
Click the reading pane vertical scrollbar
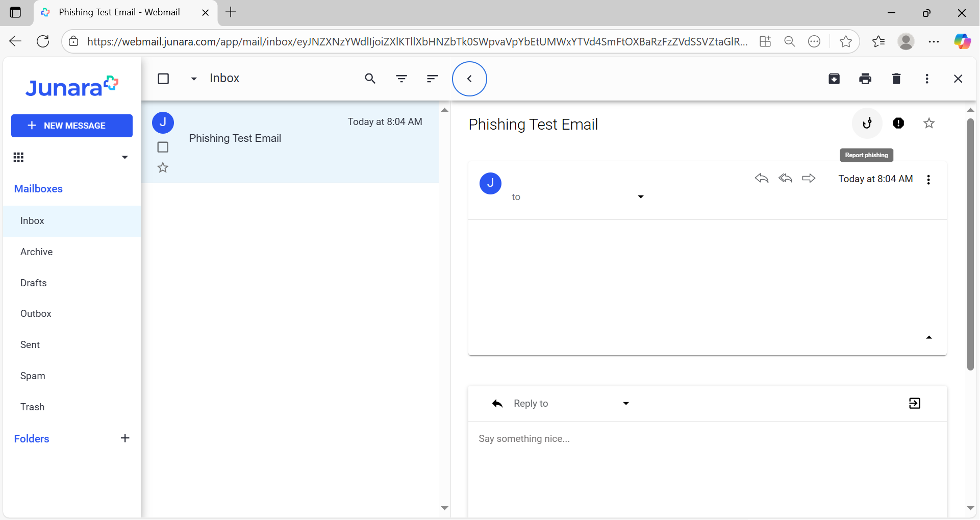970,244
